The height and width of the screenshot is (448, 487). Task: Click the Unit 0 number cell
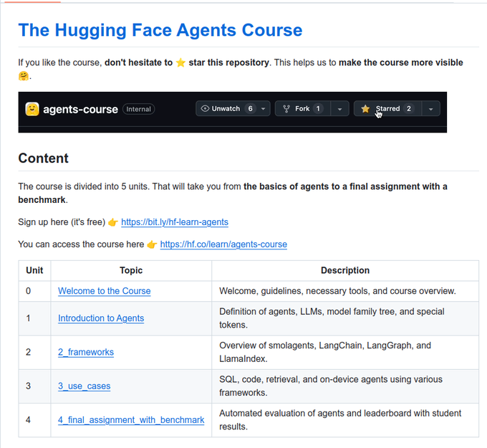pos(34,291)
